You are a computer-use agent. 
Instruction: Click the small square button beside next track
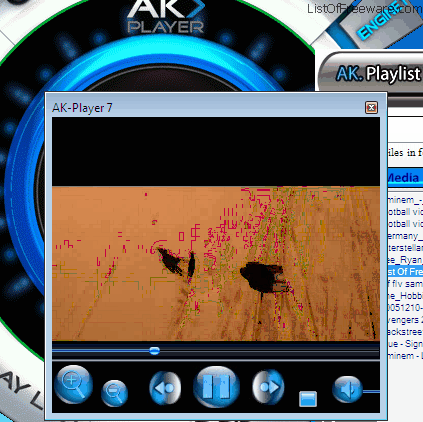point(308,399)
